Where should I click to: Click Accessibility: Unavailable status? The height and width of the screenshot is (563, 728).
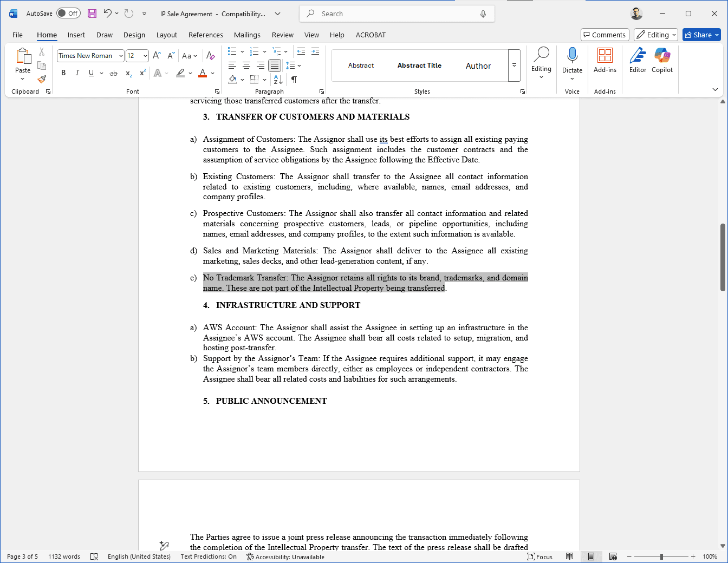[285, 557]
